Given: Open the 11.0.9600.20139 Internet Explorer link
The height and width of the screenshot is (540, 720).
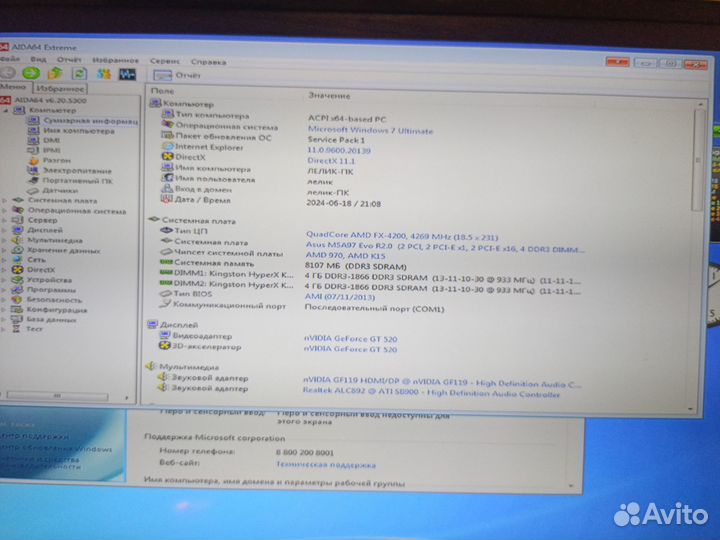Looking at the screenshot, I should tap(339, 150).
